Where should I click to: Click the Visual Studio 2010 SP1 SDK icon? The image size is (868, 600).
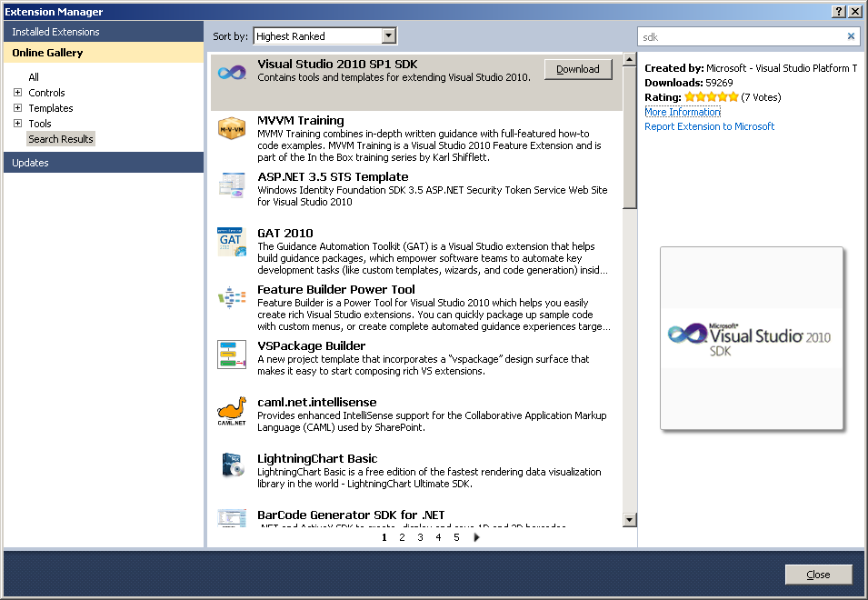232,73
